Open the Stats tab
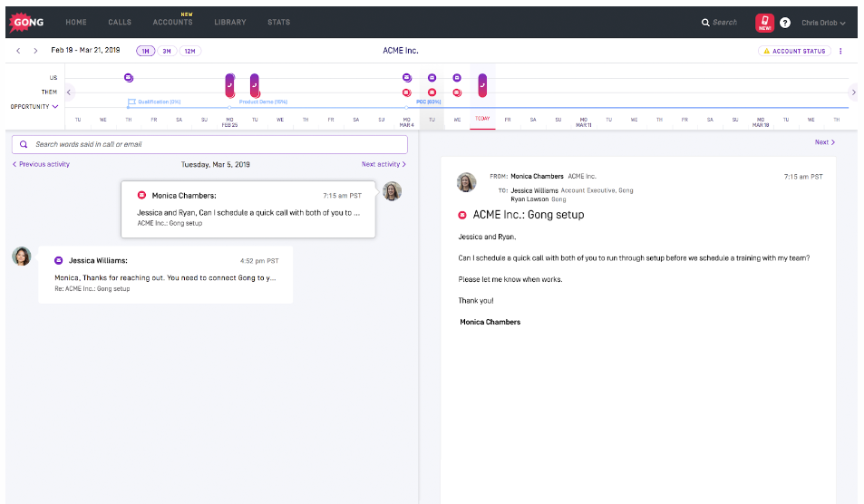Viewport: 864px width, 504px height. click(279, 22)
